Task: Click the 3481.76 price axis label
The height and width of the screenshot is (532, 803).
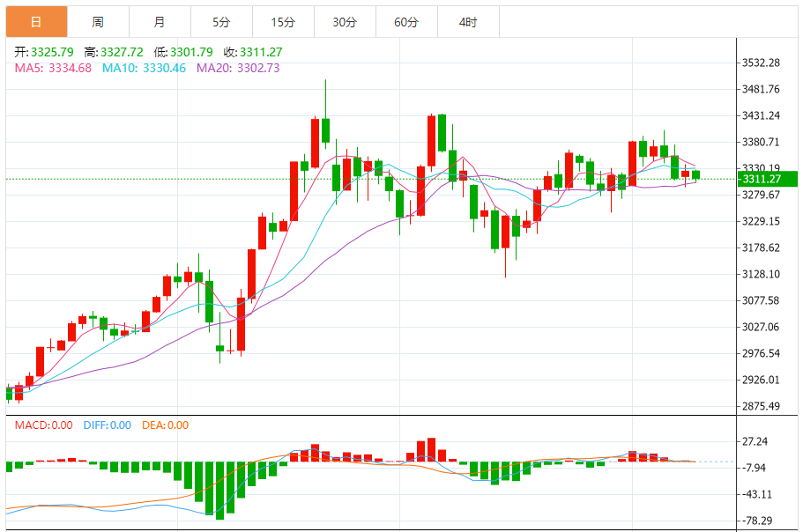Action: [761, 89]
